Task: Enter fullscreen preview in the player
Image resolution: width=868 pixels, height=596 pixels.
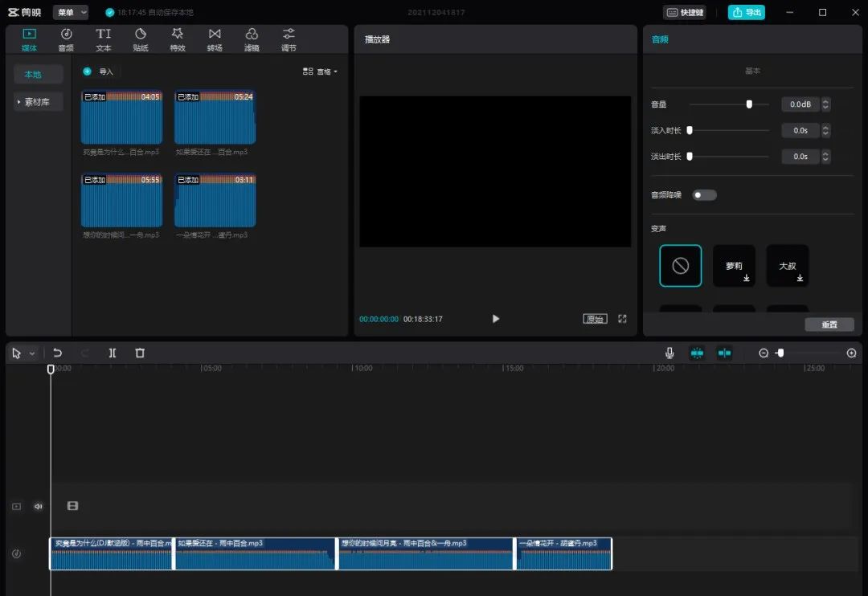Action: point(622,319)
